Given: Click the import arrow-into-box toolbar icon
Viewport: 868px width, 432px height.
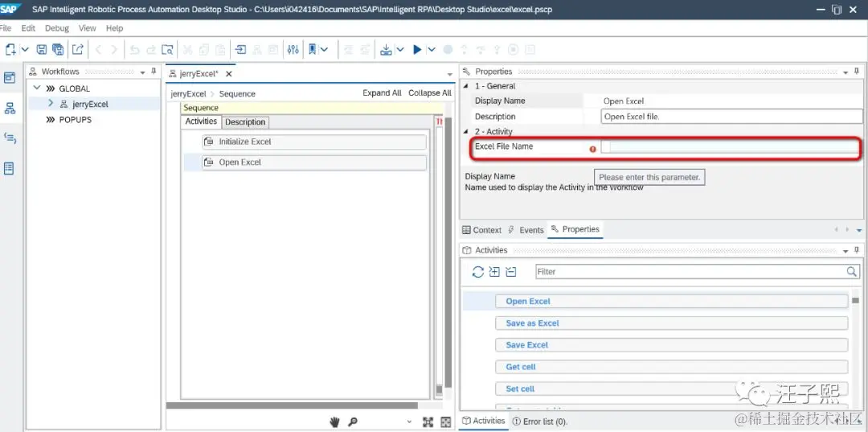Looking at the screenshot, I should pos(240,50).
